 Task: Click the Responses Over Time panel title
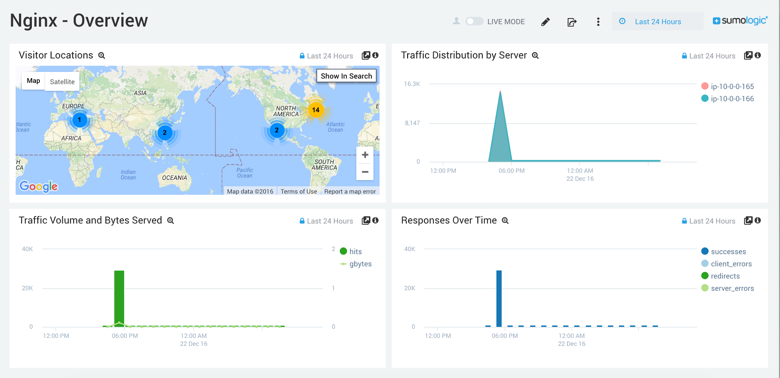449,220
